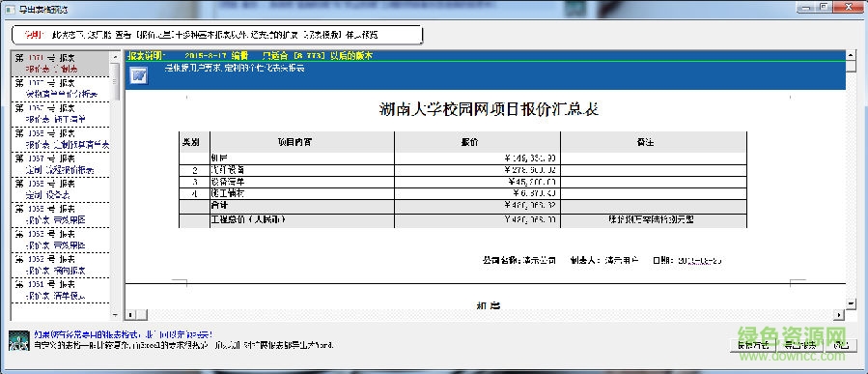Click the blue hint link about custom report formats
Viewport: 868px width, 374px height.
coord(124,334)
